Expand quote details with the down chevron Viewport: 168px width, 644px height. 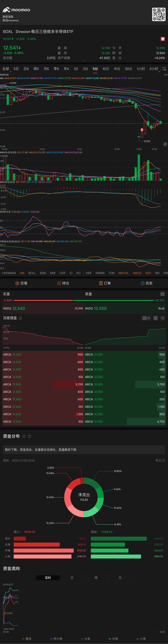coord(84,61)
